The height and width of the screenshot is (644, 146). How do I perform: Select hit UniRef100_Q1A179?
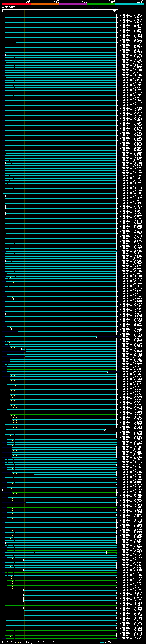(x=131, y=50)
